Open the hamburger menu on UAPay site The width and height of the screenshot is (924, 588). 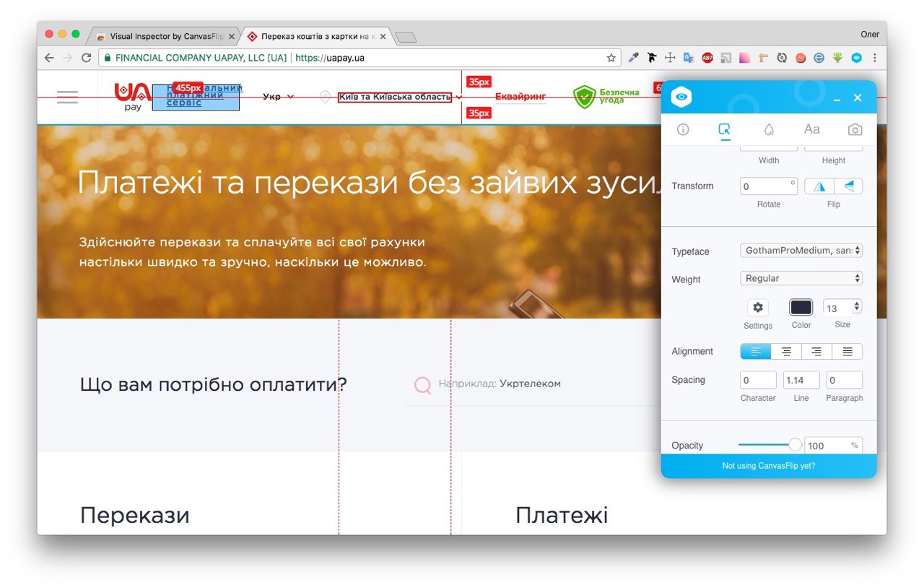pyautogui.click(x=67, y=97)
